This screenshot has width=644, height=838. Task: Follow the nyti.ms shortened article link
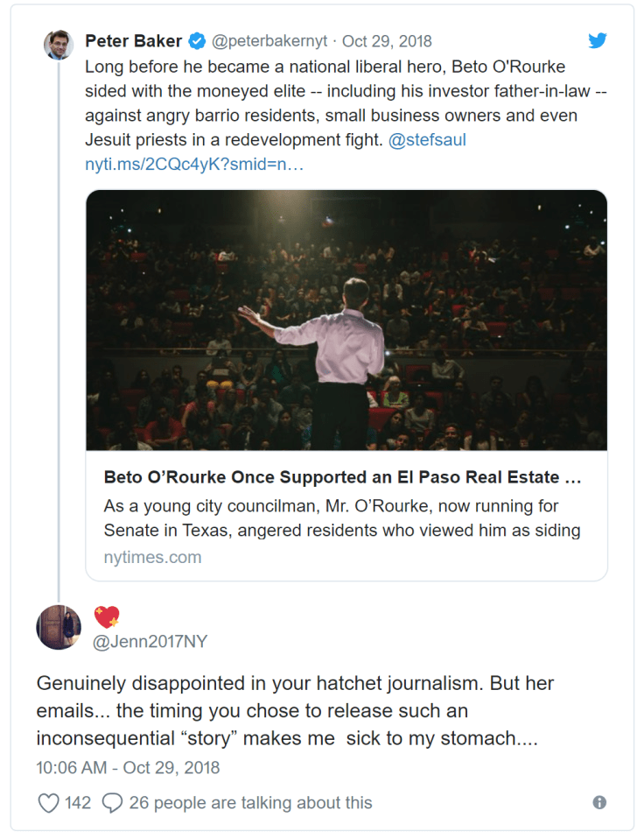pos(194,164)
